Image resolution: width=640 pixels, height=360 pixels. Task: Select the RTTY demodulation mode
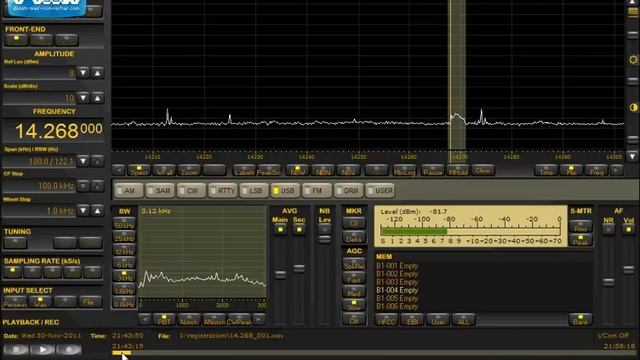click(x=223, y=191)
